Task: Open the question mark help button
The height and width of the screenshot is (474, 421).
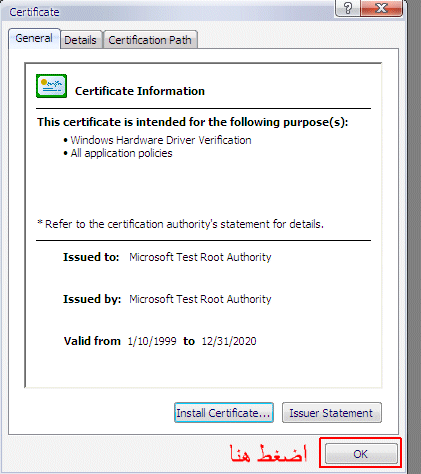Action: coord(347,8)
